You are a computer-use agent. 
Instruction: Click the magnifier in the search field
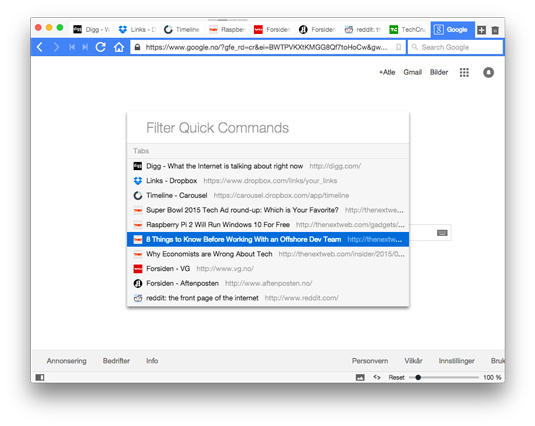tap(415, 47)
